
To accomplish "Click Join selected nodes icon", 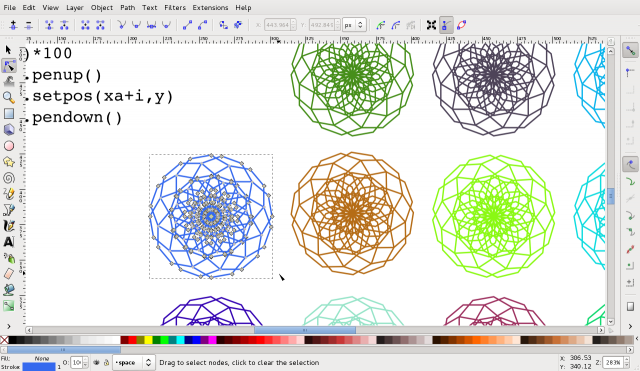I will pos(49,25).
